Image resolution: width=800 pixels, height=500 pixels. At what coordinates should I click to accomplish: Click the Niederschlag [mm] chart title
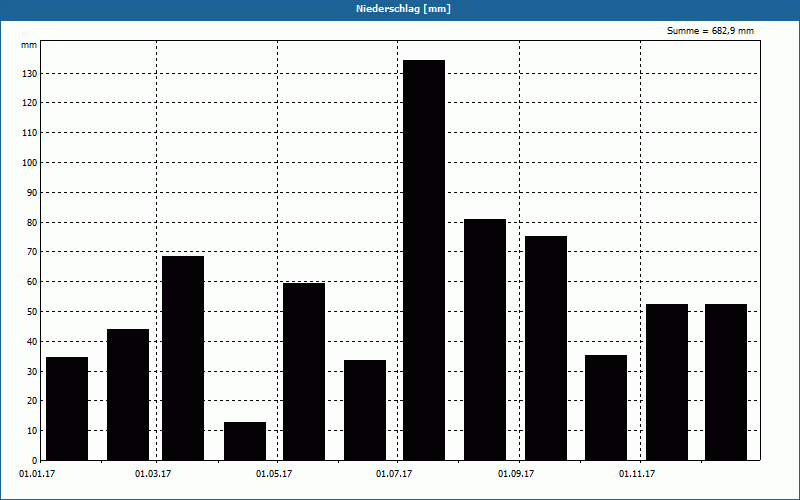[x=403, y=9]
